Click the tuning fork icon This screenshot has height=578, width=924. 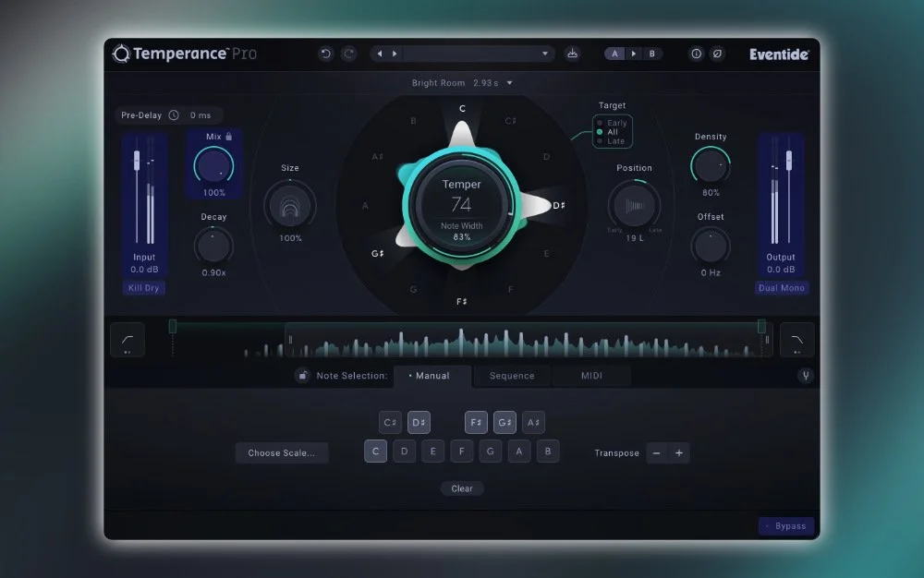click(806, 376)
